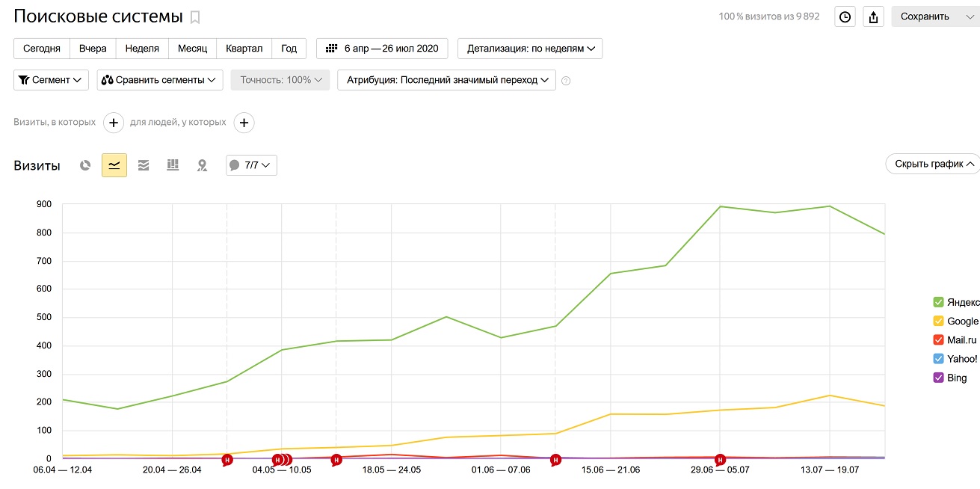Choose the Квартал period tab
Viewport: 980px width, 489px height.
pos(244,49)
